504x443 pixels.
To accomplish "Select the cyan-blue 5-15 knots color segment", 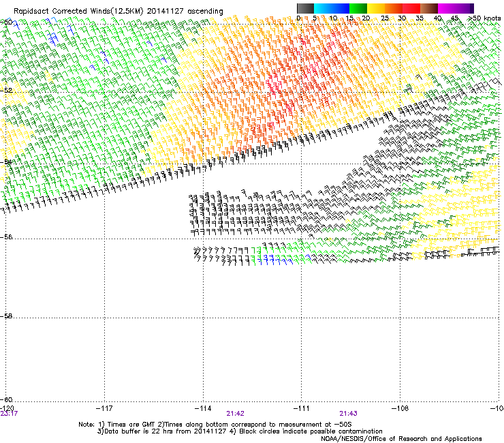I will (x=332, y=8).
